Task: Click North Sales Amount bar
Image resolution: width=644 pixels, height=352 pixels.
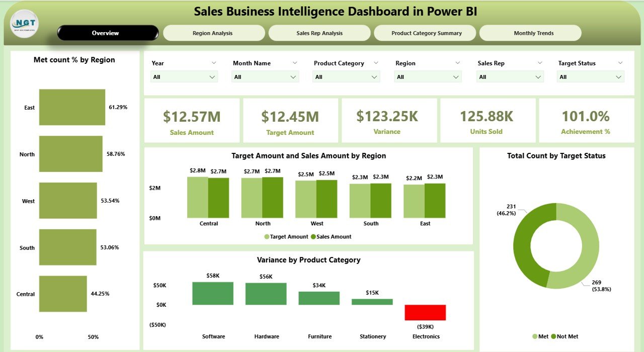Action: (x=273, y=198)
